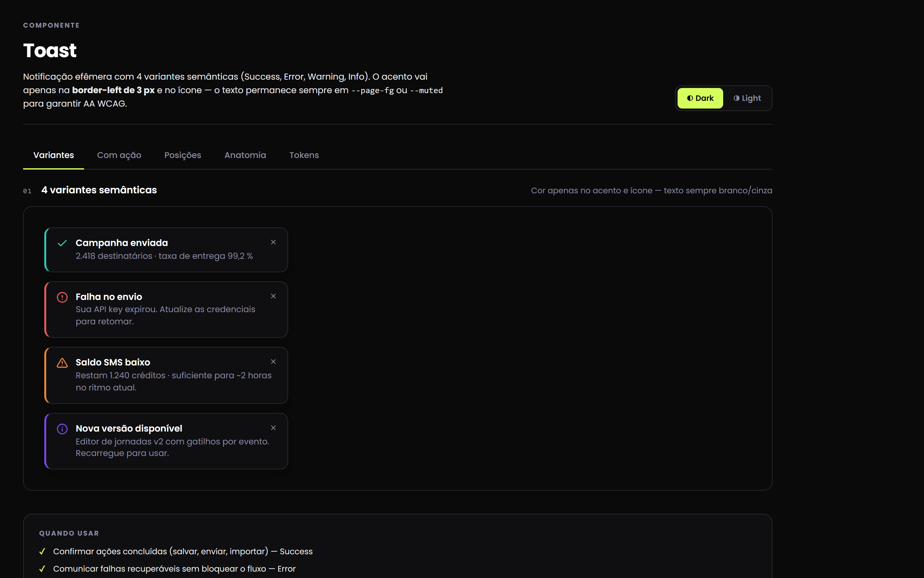This screenshot has height=578, width=924.
Task: Dismiss the Falha no envio toast
Action: click(x=273, y=296)
